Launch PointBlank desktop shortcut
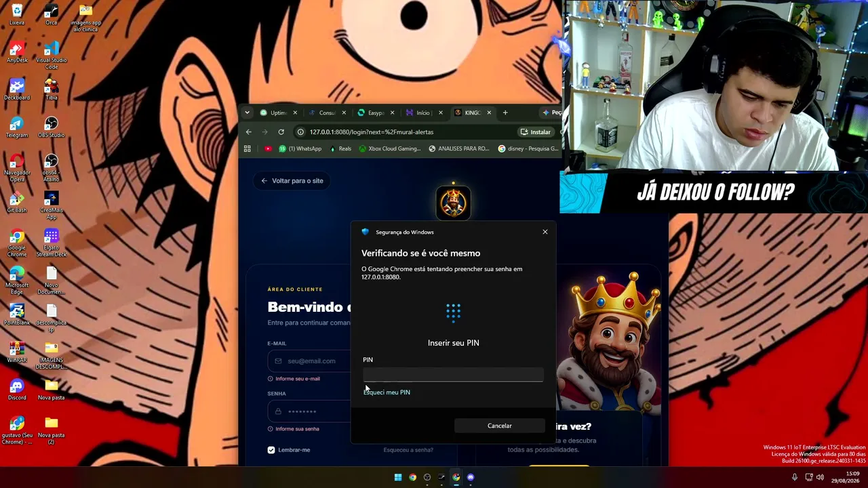 [17, 314]
